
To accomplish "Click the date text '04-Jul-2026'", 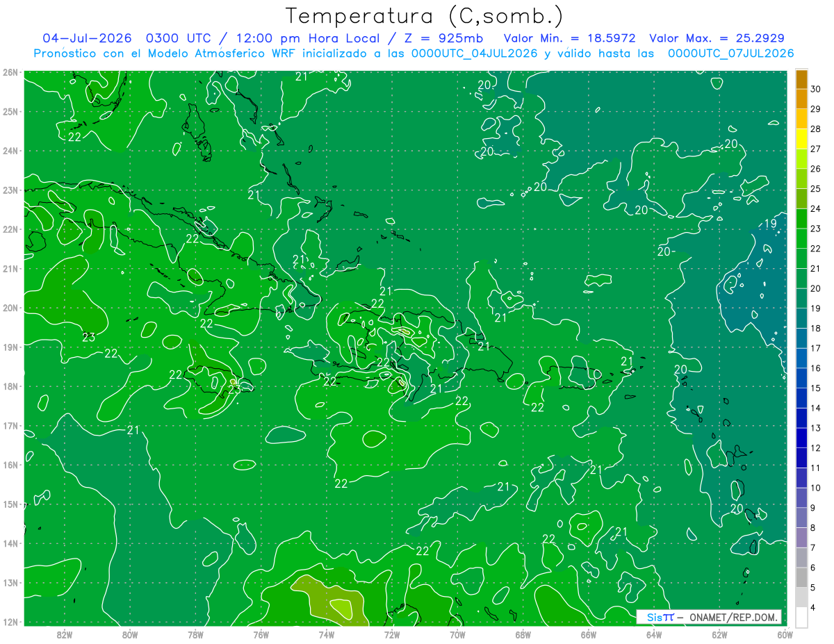I will coord(88,38).
